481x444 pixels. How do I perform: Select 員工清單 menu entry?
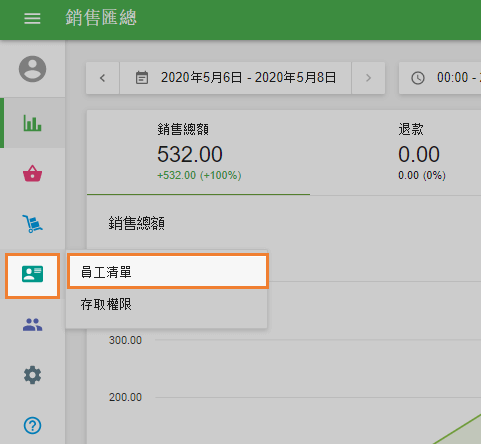pyautogui.click(x=167, y=272)
